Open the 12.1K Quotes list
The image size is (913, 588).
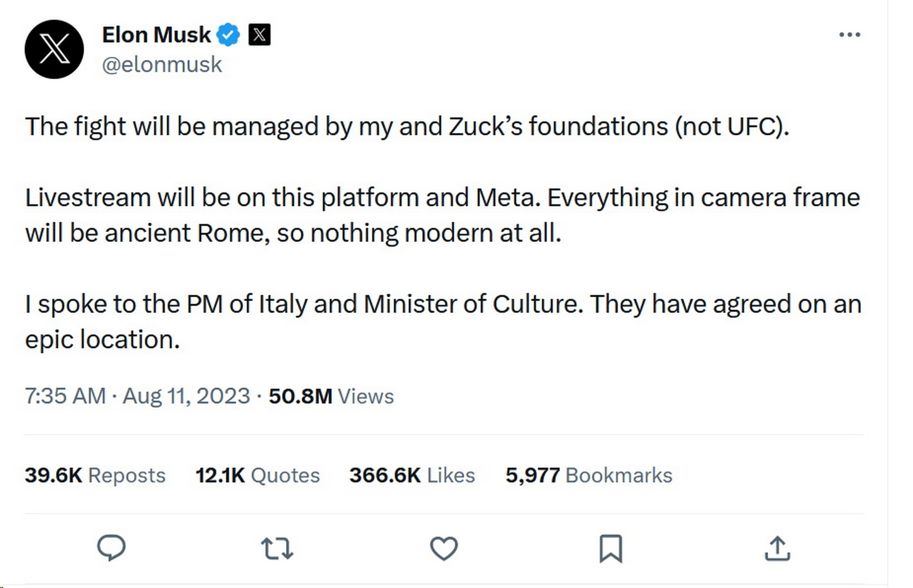pos(257,475)
